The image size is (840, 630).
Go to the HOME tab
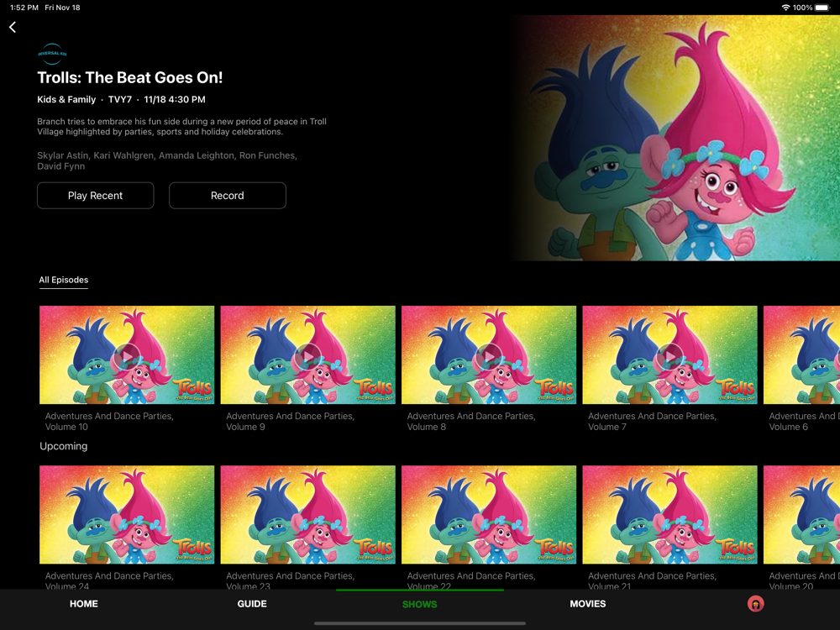tap(83, 604)
